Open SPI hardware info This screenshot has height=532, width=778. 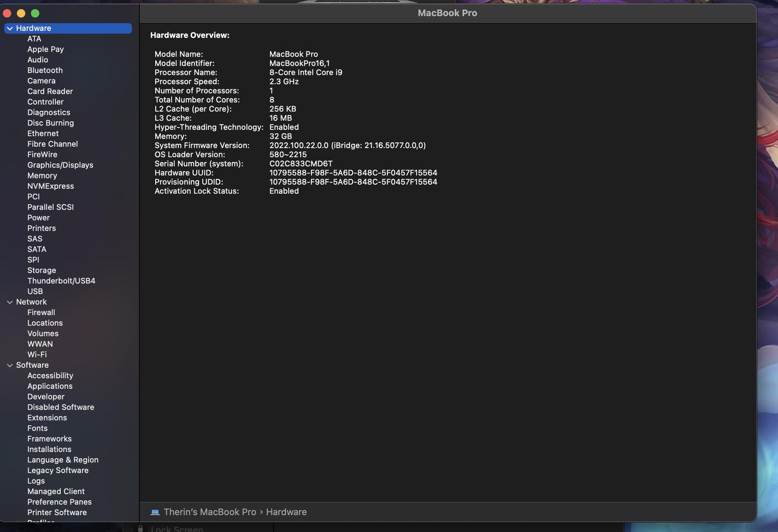pyautogui.click(x=33, y=260)
